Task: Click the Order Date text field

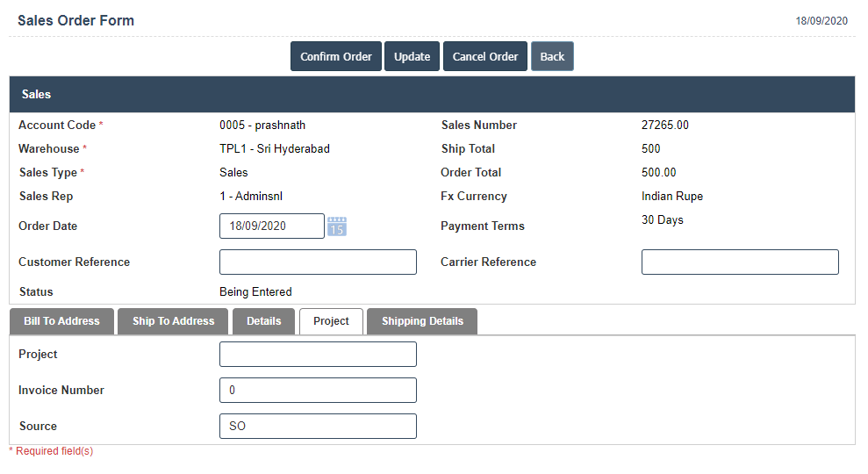Action: tap(271, 226)
